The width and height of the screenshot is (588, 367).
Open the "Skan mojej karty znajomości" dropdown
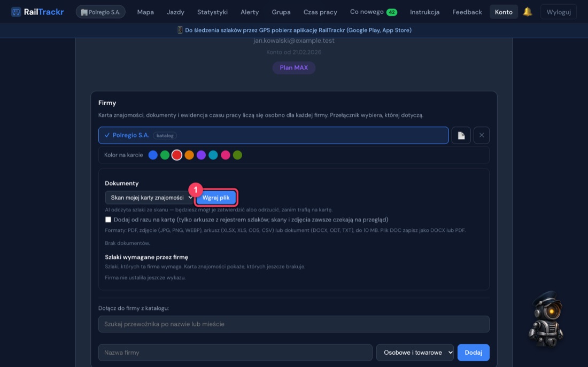(x=149, y=198)
